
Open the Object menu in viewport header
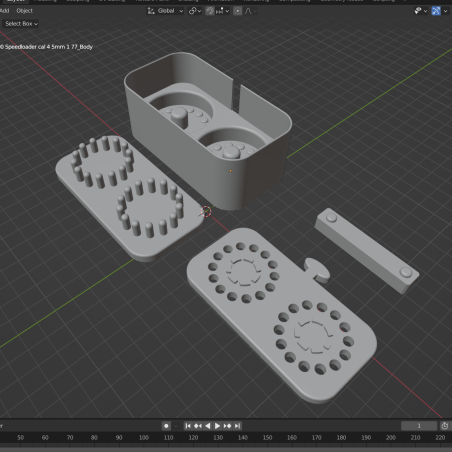pyautogui.click(x=24, y=11)
